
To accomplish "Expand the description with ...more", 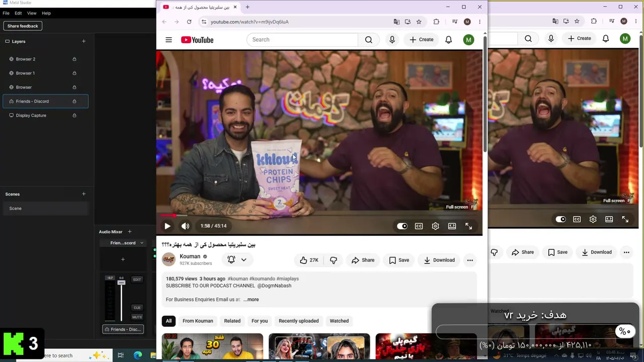I will click(251, 300).
